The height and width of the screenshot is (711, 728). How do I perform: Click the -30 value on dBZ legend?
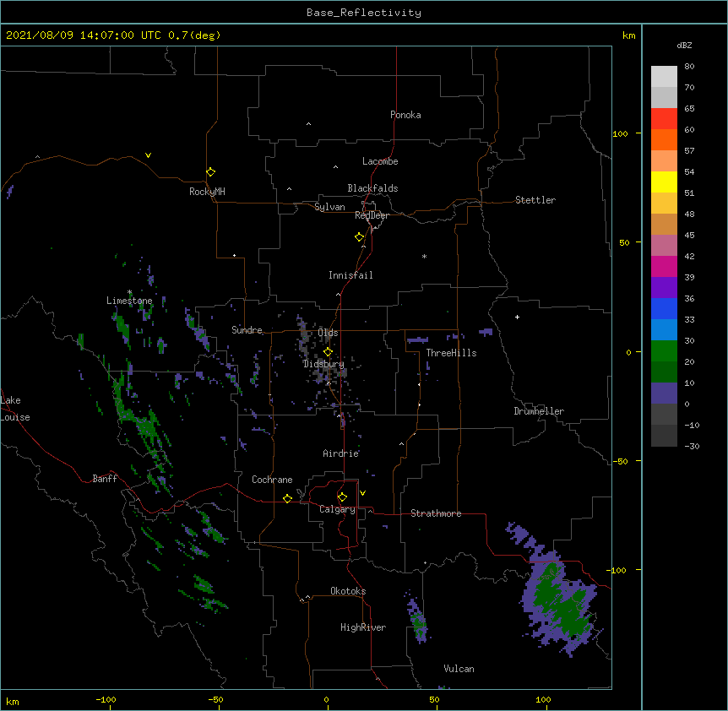(692, 446)
